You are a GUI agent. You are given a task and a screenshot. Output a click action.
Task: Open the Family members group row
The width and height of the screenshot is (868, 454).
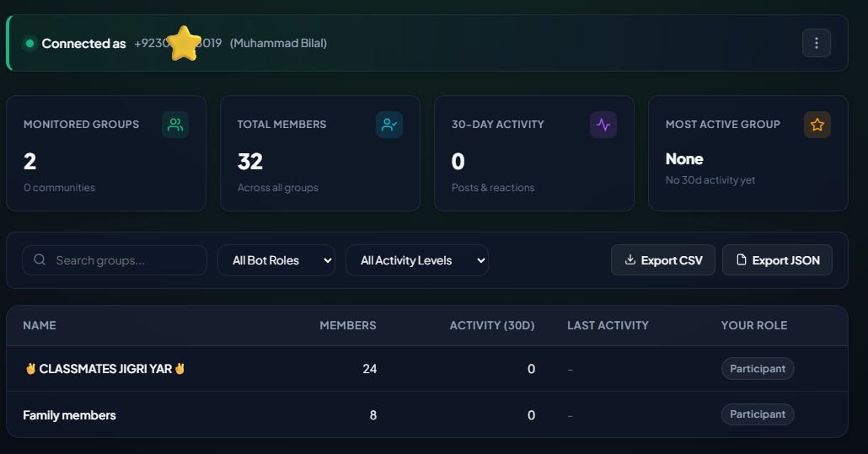click(x=426, y=414)
